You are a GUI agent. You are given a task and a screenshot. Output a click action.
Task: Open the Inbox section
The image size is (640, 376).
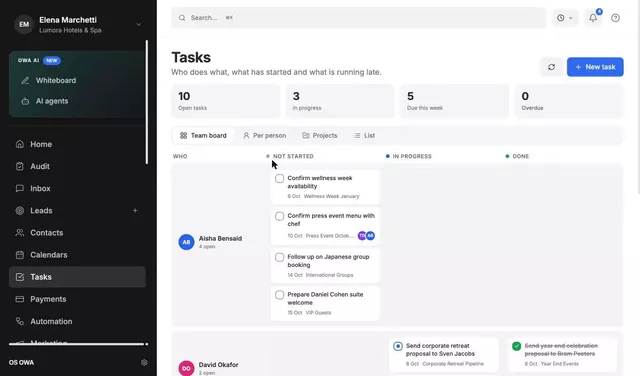pos(77,188)
